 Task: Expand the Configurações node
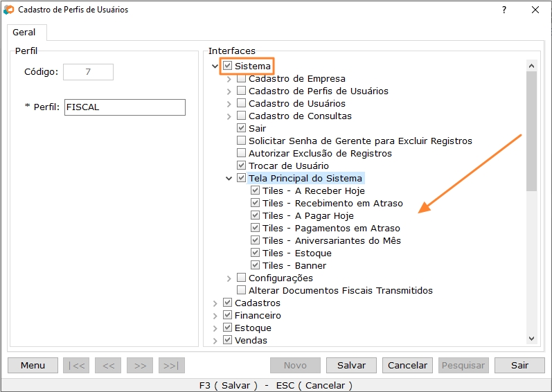[x=229, y=278]
